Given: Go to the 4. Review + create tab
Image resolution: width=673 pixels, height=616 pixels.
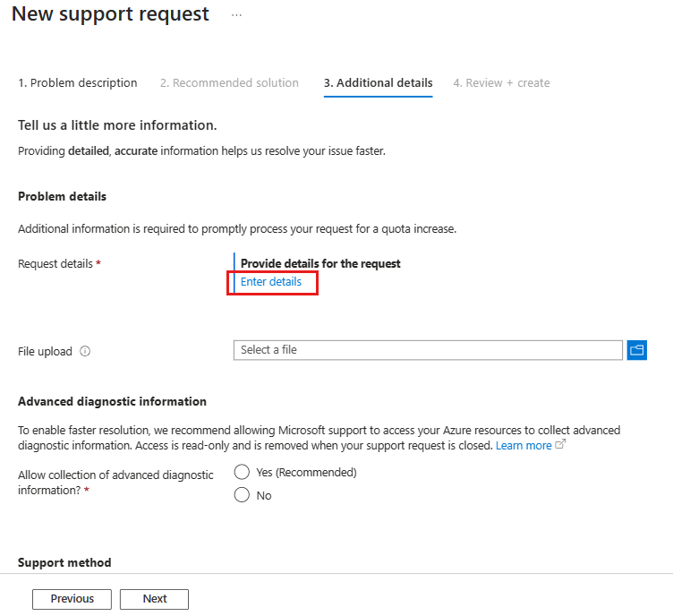Looking at the screenshot, I should pos(501,83).
